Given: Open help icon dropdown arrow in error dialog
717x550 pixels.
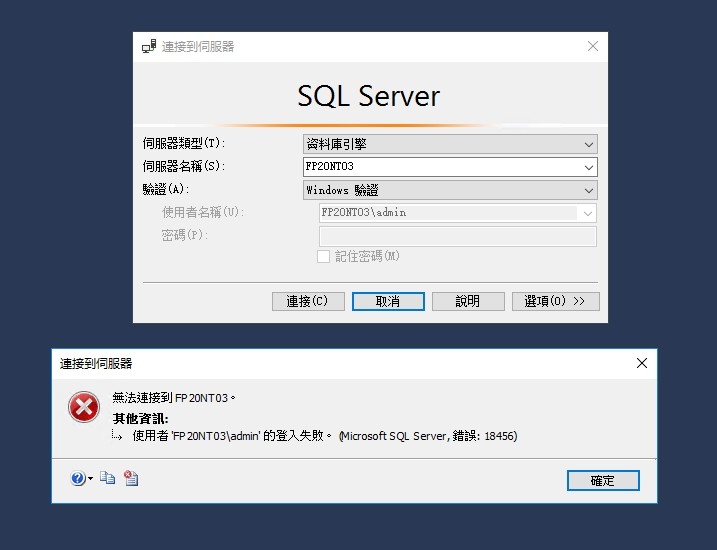Looking at the screenshot, I should tap(90, 479).
